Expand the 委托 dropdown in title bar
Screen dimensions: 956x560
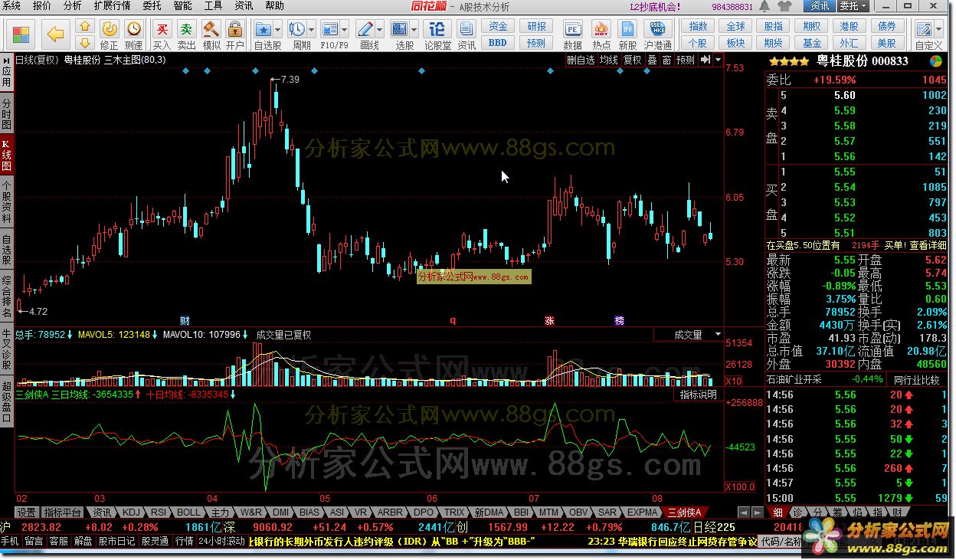coord(852,6)
